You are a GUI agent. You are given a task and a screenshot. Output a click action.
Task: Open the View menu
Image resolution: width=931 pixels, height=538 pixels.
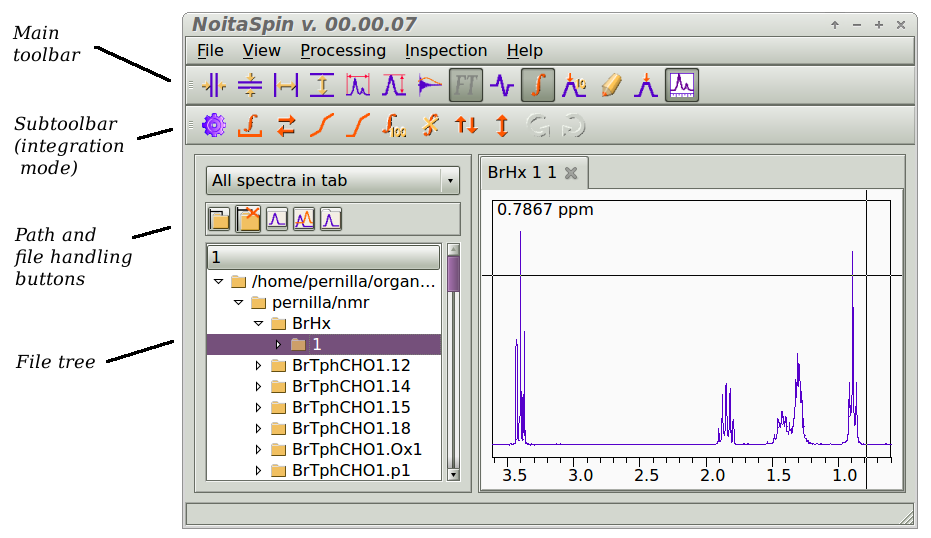point(261,51)
